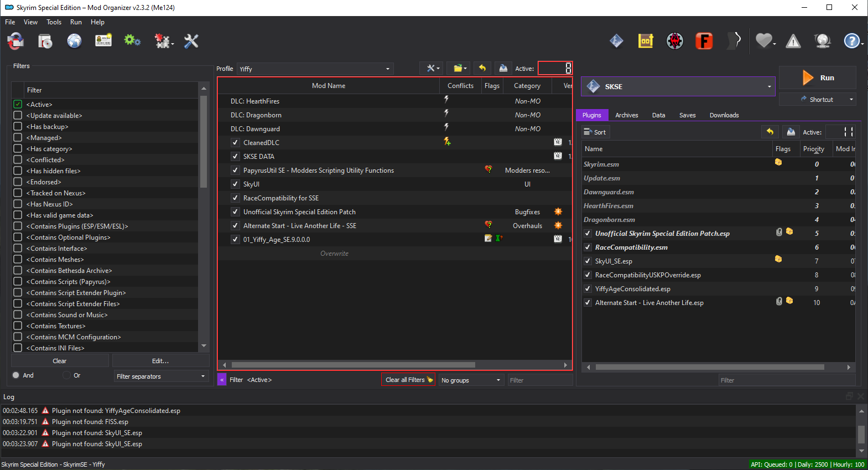Click create backup icon in Plugins tab
Screen dimensions: 868x470
(x=791, y=132)
